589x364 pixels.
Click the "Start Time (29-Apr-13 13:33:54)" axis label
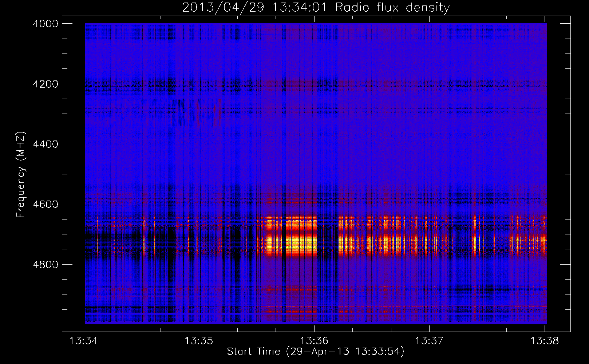click(316, 351)
